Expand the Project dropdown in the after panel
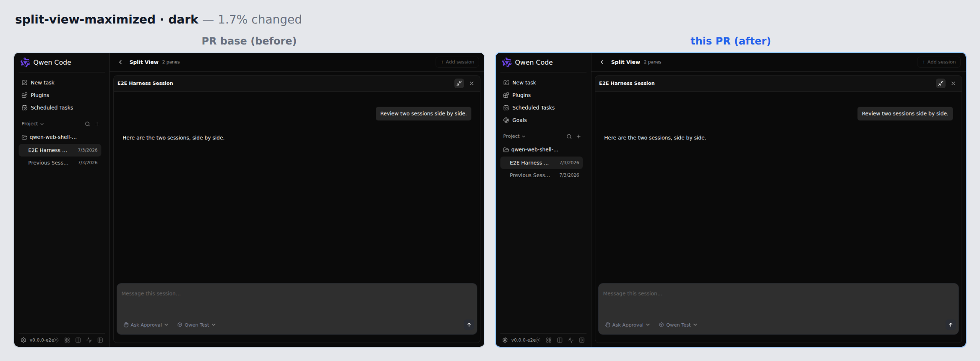The height and width of the screenshot is (361, 980). [514, 136]
